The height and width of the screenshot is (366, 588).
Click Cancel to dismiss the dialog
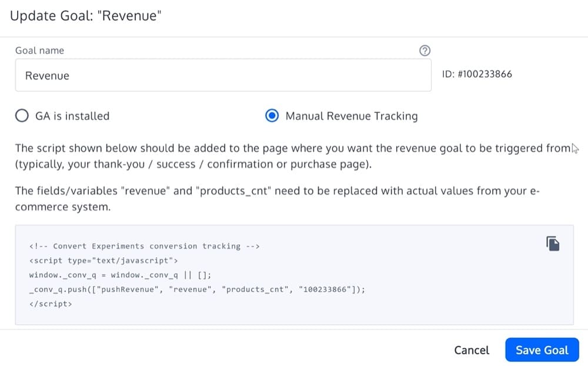[471, 350]
